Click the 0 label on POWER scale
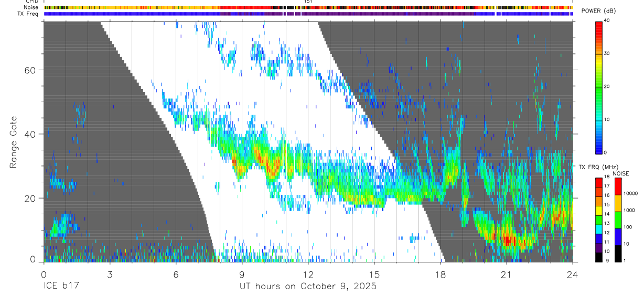Image resolution: width=644 pixels, height=297 pixels. click(x=606, y=152)
